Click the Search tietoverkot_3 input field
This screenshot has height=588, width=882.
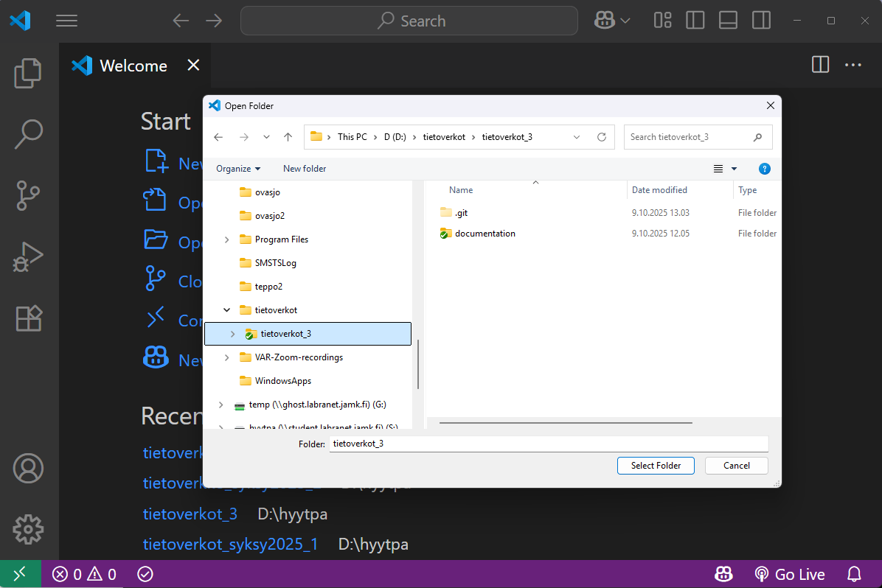point(689,137)
